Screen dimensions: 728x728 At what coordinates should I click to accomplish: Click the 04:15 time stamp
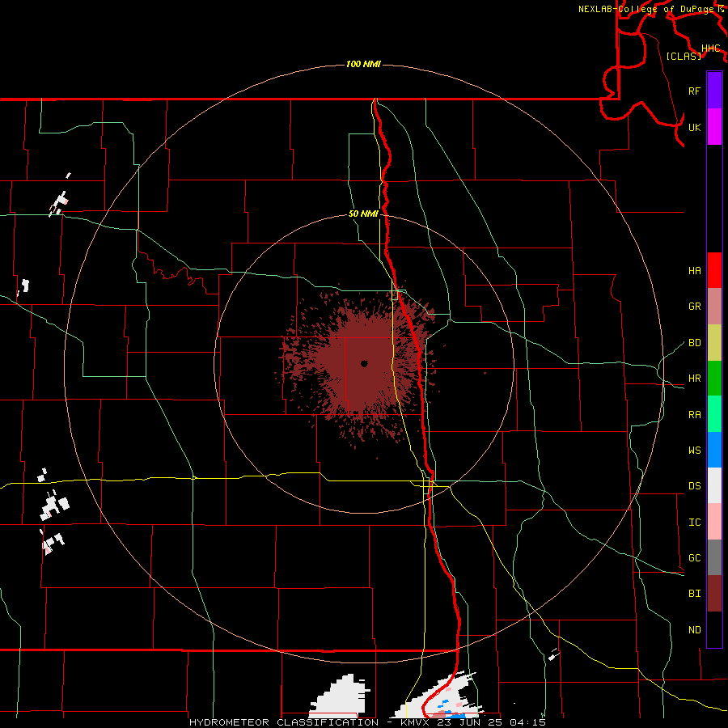pyautogui.click(x=527, y=722)
